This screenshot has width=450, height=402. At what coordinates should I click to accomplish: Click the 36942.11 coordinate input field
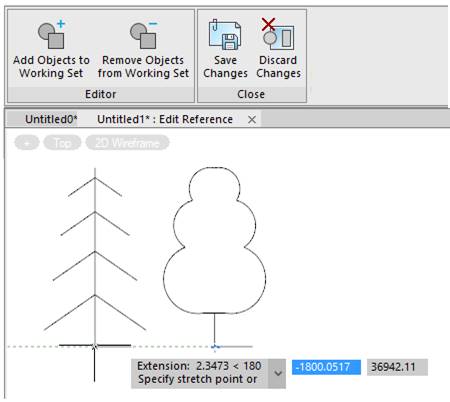click(x=397, y=367)
